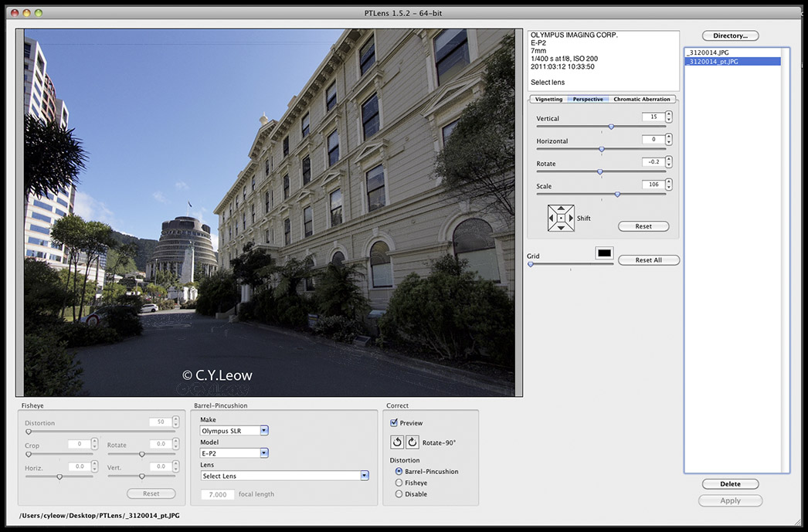The height and width of the screenshot is (532, 808).
Task: Click the Horizontal value field showing 0
Action: click(654, 139)
